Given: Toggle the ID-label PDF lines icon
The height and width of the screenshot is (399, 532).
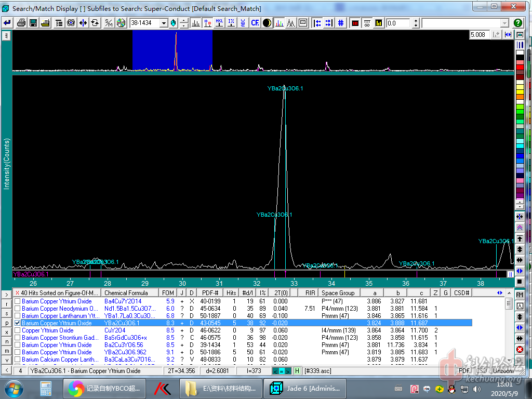Looking at the screenshot, I should [208, 23].
